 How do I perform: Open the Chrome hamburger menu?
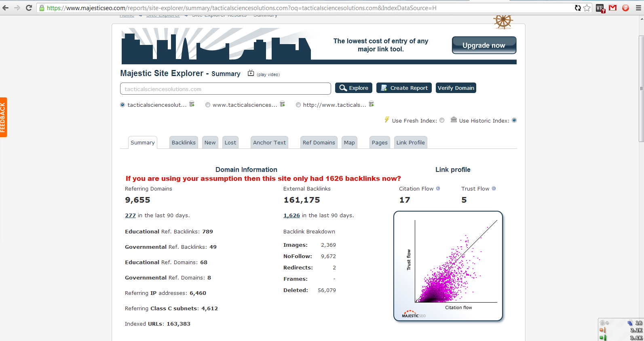(638, 8)
